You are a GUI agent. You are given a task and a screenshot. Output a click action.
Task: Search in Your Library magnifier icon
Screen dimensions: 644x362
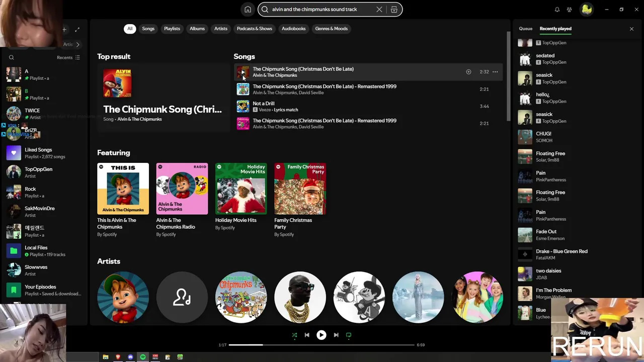(11, 57)
